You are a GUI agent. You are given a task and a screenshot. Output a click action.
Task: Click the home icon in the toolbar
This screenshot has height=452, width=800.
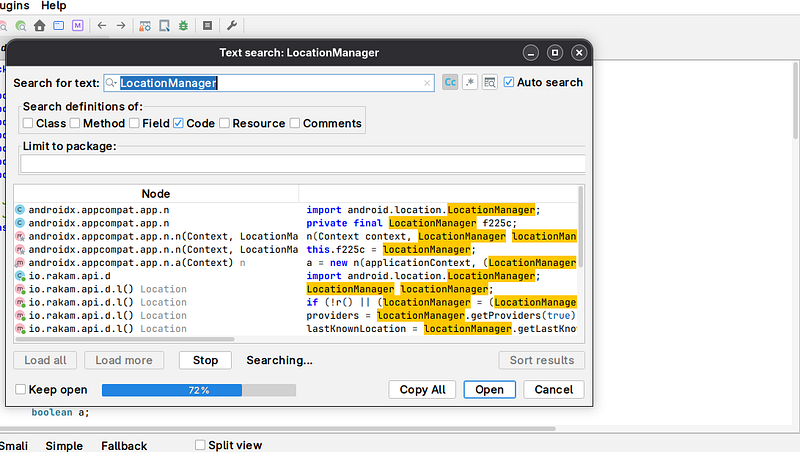click(40, 26)
